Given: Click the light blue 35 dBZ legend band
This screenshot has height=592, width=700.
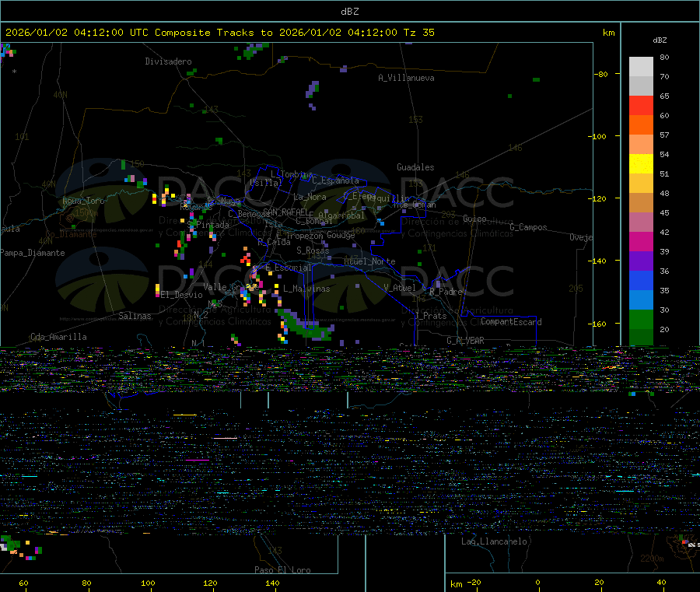Looking at the screenshot, I should (x=641, y=300).
